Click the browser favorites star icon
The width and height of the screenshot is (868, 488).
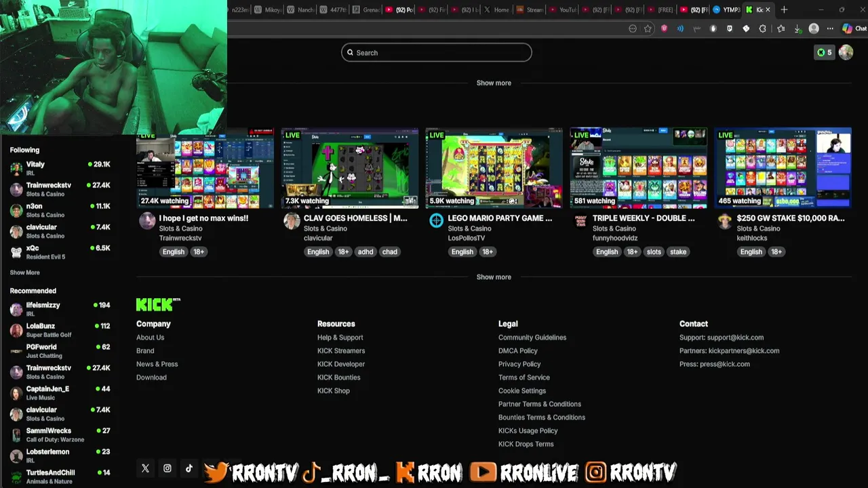pos(648,28)
